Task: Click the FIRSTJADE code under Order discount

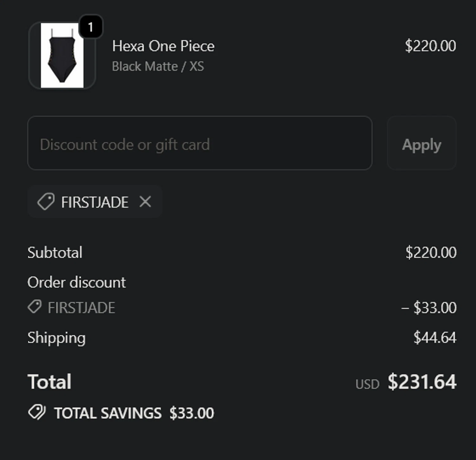Action: pyautogui.click(x=81, y=308)
